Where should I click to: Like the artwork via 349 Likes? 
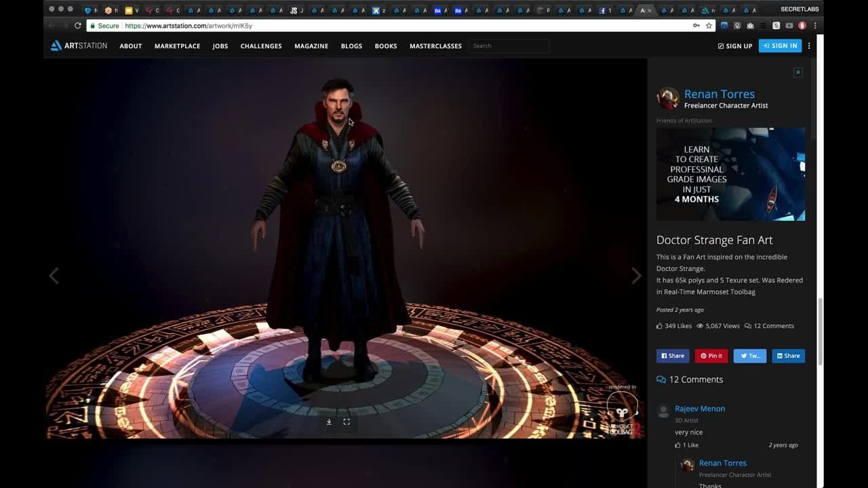(674, 326)
